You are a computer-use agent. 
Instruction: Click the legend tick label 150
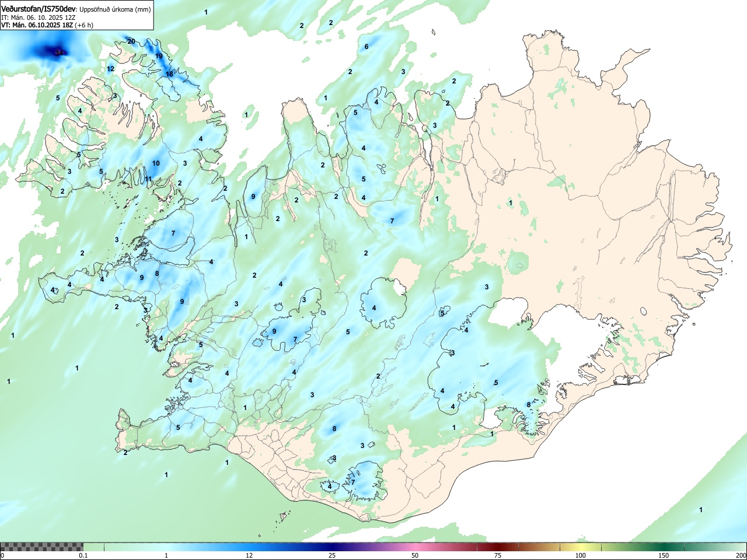coord(664,555)
